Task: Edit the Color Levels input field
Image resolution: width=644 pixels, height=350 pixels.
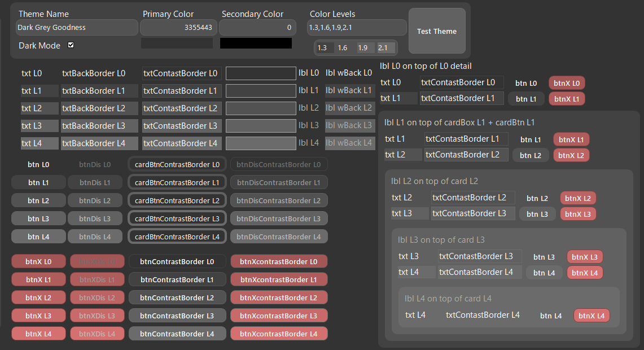Action: (x=357, y=27)
